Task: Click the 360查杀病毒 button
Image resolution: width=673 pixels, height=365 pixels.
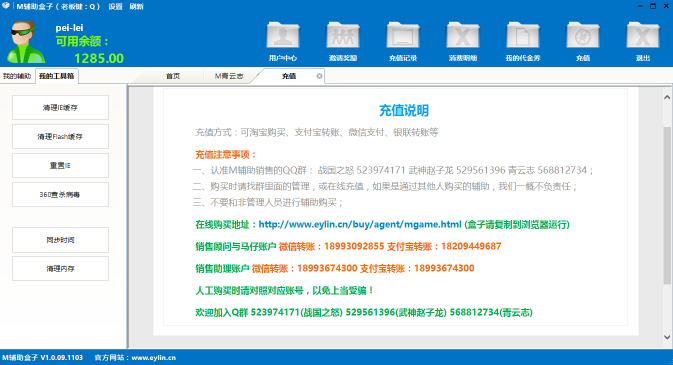Action: [x=60, y=195]
